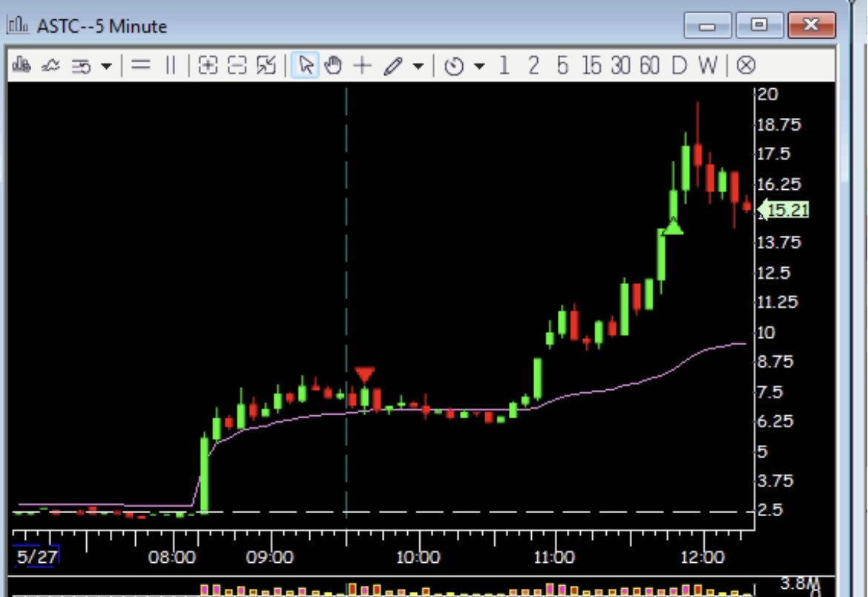Switch to 5 minute interval
868x597 pixels.
[562, 65]
